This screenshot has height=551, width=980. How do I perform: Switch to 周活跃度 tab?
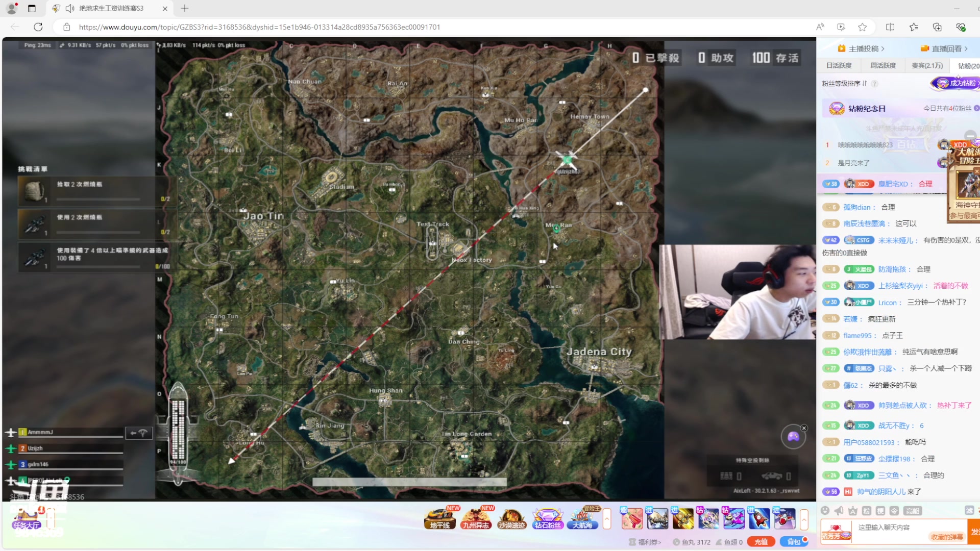pos(883,65)
